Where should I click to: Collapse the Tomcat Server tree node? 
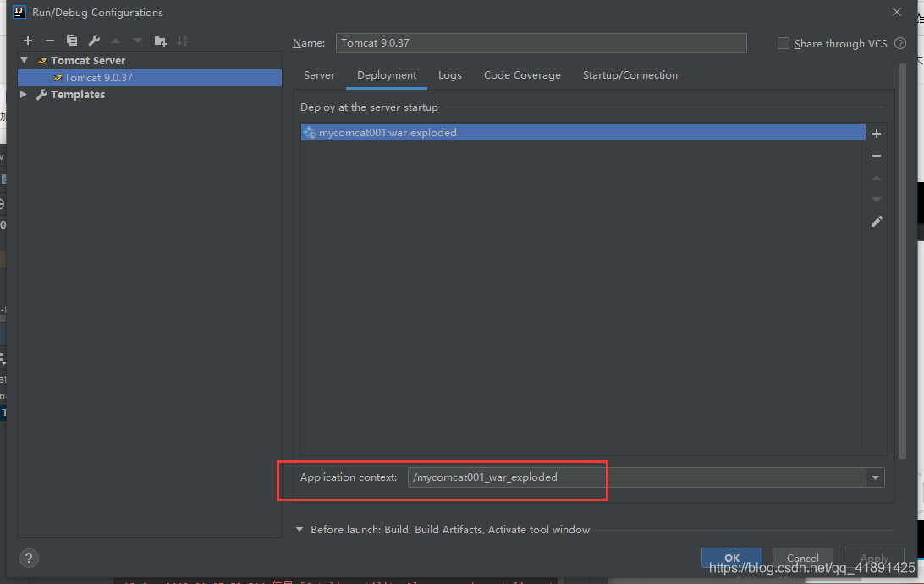click(x=25, y=61)
